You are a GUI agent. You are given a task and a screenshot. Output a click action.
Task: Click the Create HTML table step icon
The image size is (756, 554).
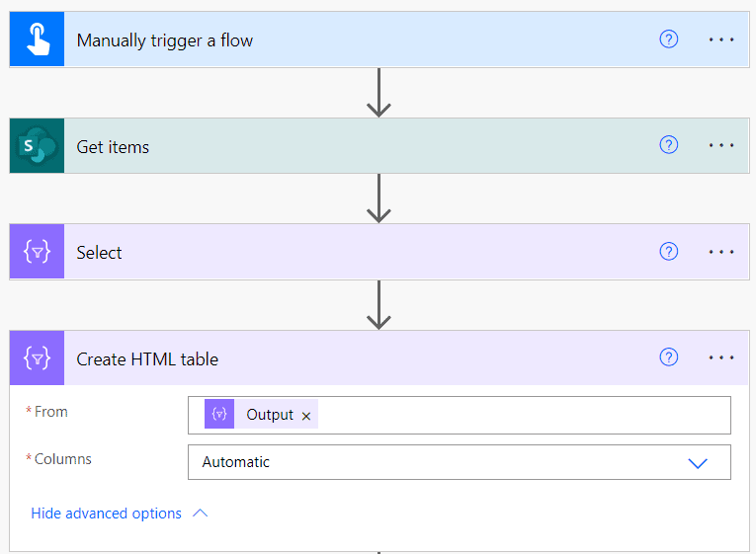pyautogui.click(x=38, y=357)
